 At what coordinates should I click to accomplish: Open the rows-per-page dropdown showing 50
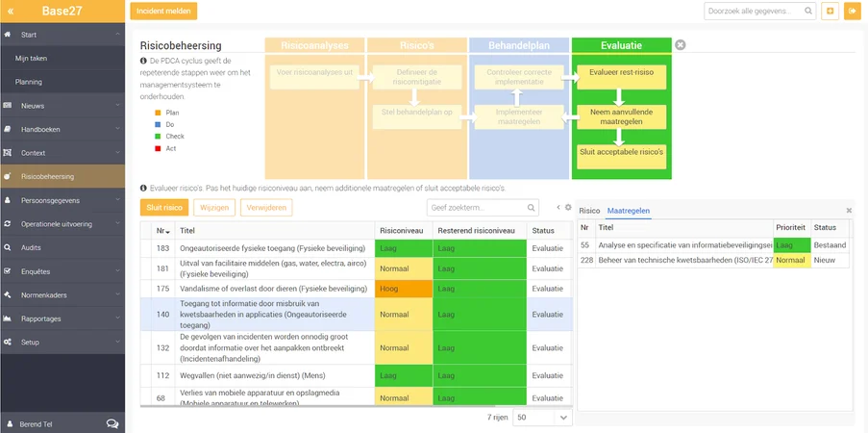(x=542, y=418)
